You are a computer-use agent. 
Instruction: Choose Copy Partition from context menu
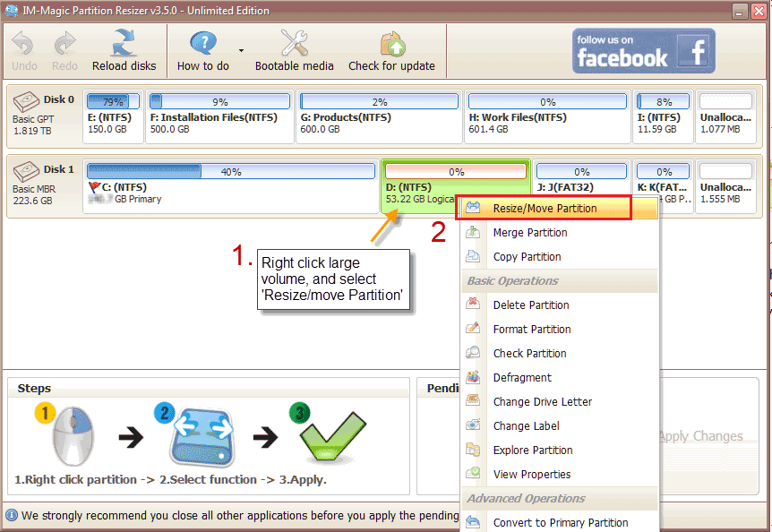point(560,256)
